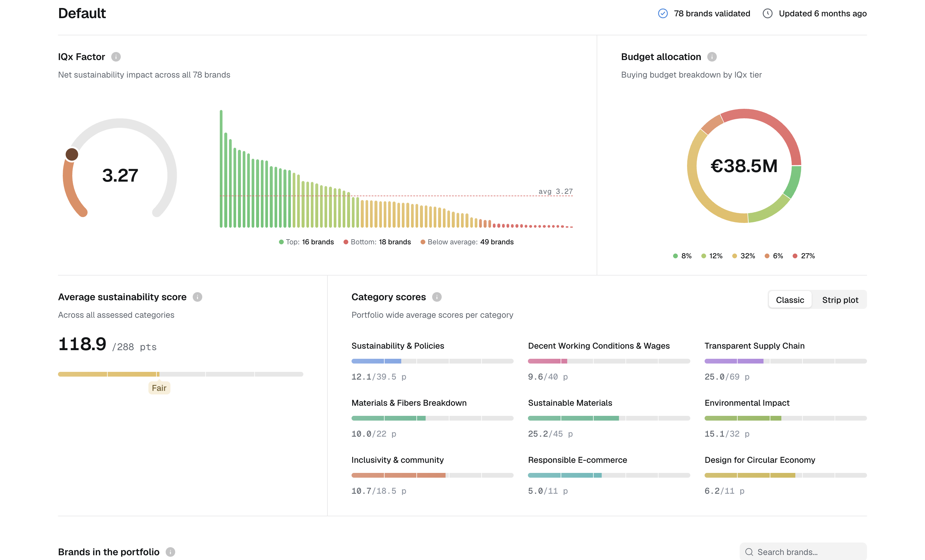Click the Below average: 49 brands legend

click(467, 242)
